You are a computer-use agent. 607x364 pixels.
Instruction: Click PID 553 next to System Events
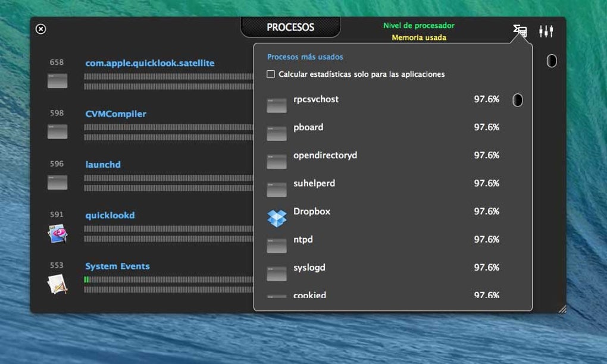57,265
